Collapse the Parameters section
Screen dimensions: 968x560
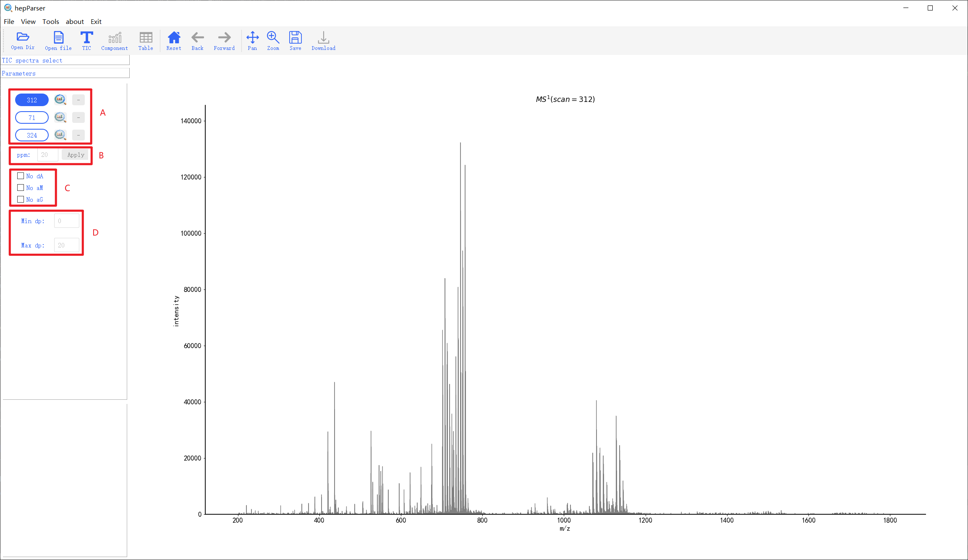tap(65, 73)
